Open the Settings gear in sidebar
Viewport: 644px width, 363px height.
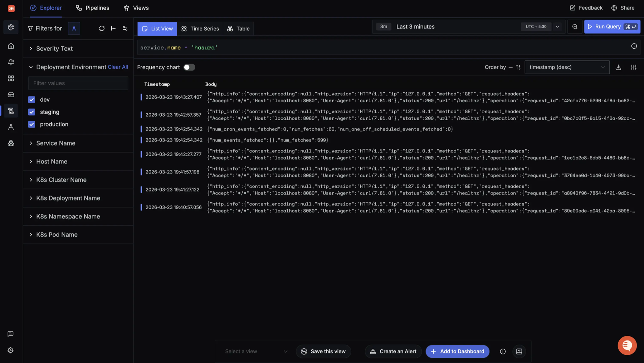point(11,350)
